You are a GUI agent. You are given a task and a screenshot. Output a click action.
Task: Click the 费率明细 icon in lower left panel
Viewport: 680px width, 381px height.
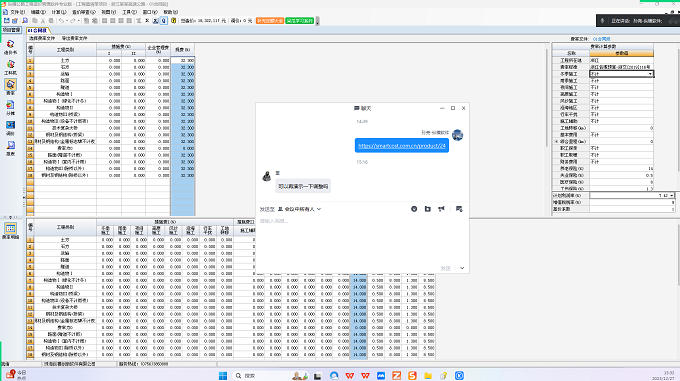[x=10, y=231]
